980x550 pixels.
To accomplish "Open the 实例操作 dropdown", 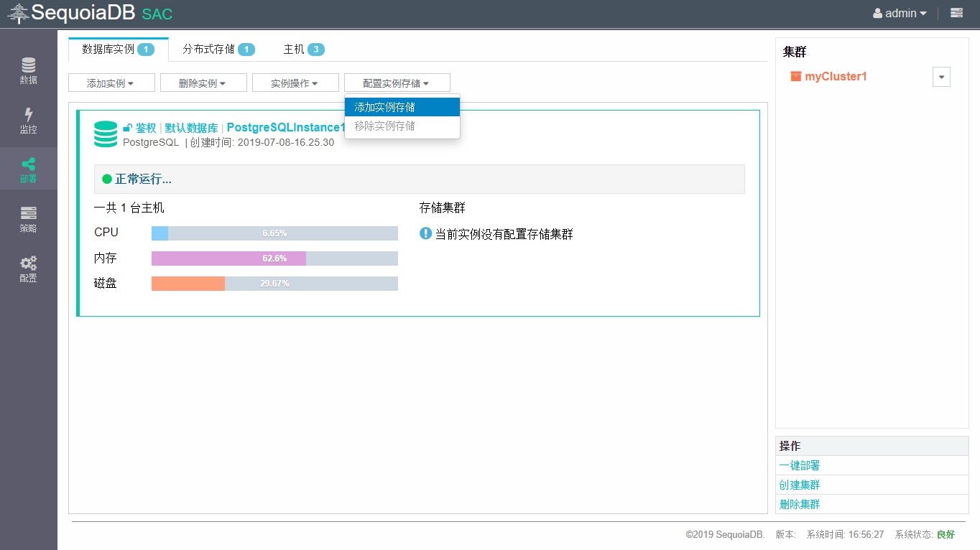I will click(x=295, y=83).
